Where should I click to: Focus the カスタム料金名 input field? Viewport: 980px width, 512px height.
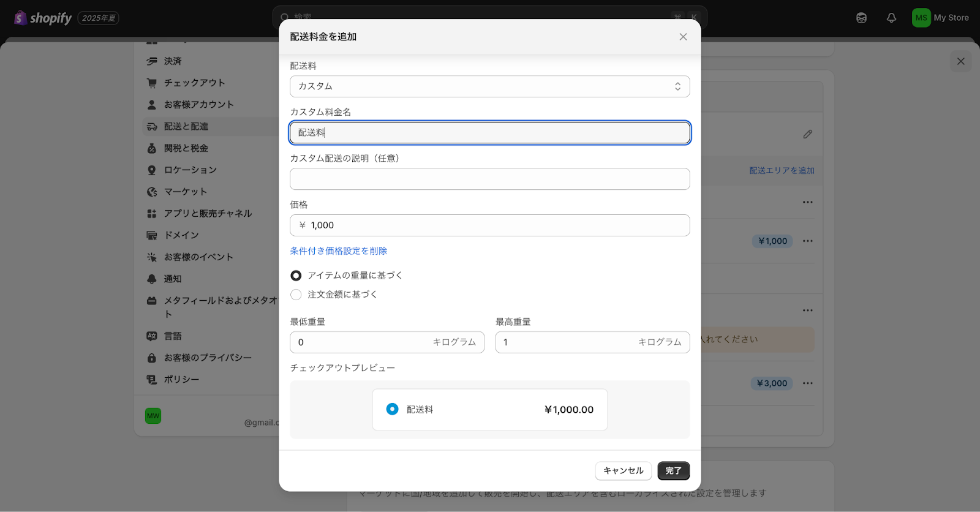click(x=490, y=133)
